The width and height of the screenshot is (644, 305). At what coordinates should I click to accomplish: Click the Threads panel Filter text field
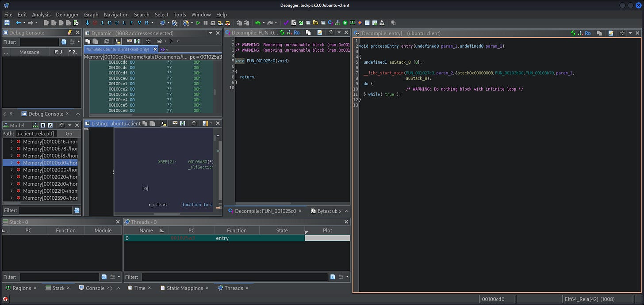pos(234,277)
